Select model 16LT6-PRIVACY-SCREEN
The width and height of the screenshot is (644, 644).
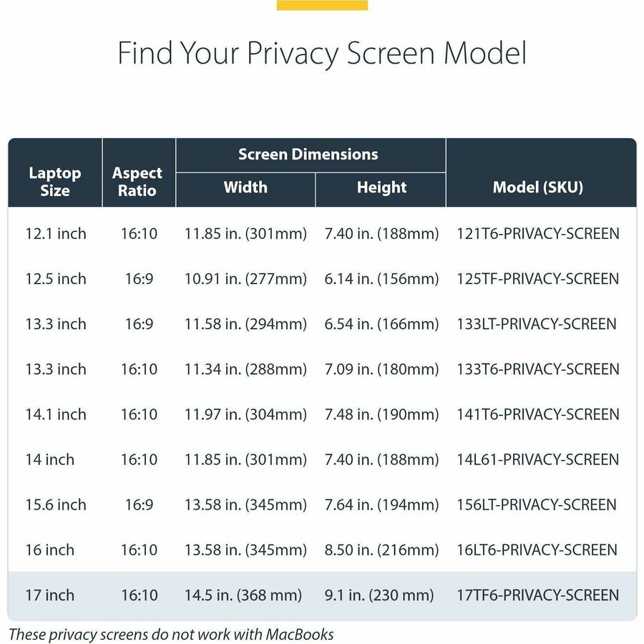point(537,550)
